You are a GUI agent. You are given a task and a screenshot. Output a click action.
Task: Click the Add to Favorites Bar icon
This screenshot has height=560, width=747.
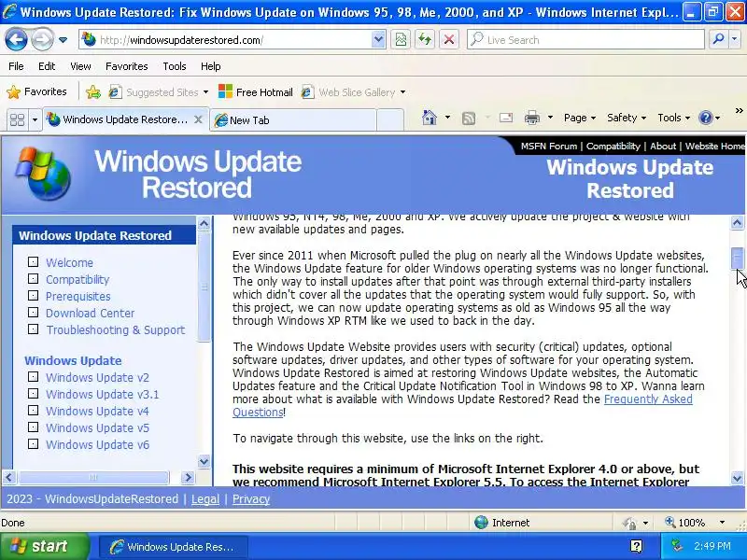pyautogui.click(x=93, y=91)
